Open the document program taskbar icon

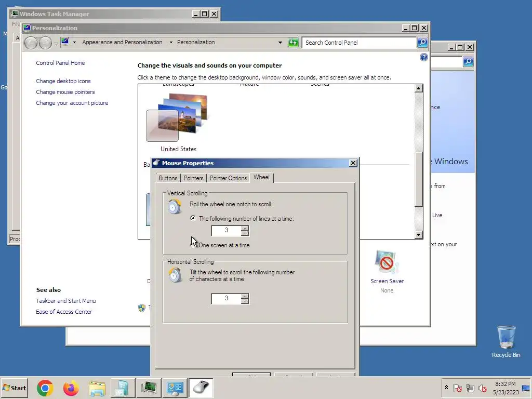[122, 388]
